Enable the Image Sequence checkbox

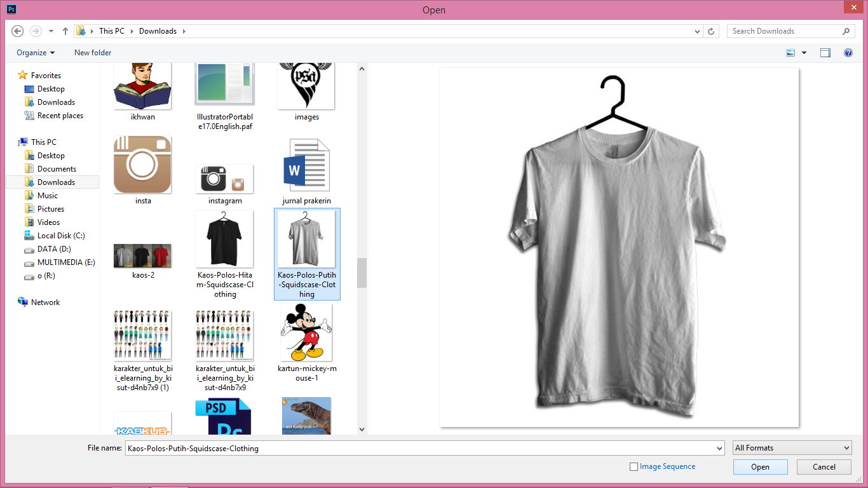[634, 466]
